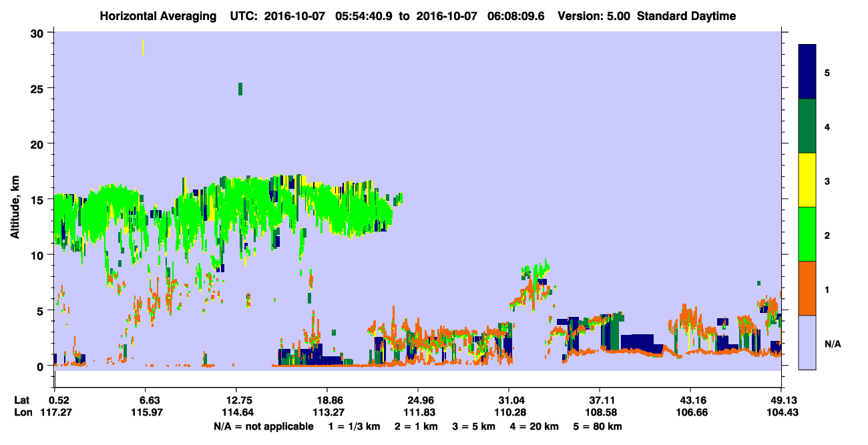Click the 30 km altitude tick label
Screen dimensions: 868x445
39,33
